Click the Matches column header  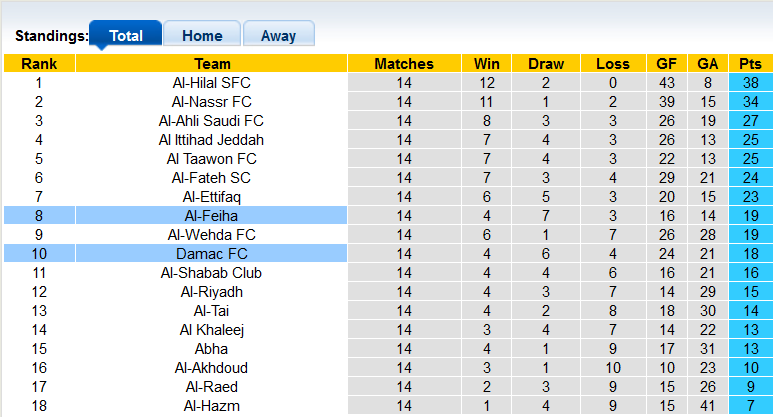click(x=403, y=64)
